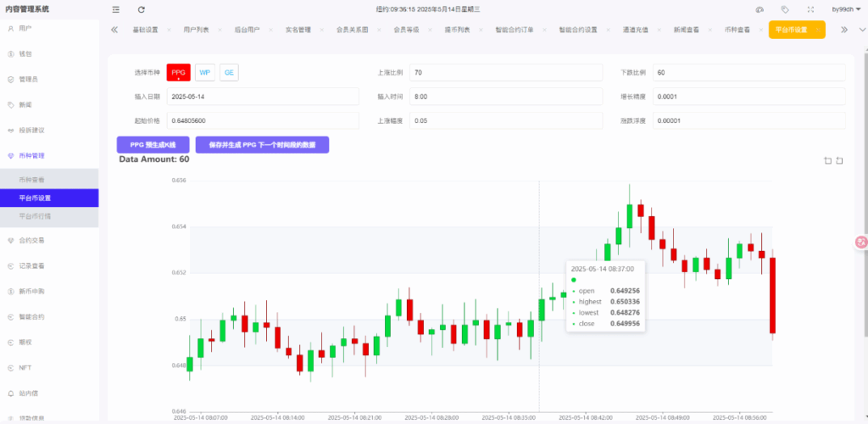The image size is (868, 424).
Task: Select the WP coin option
Action: click(205, 73)
